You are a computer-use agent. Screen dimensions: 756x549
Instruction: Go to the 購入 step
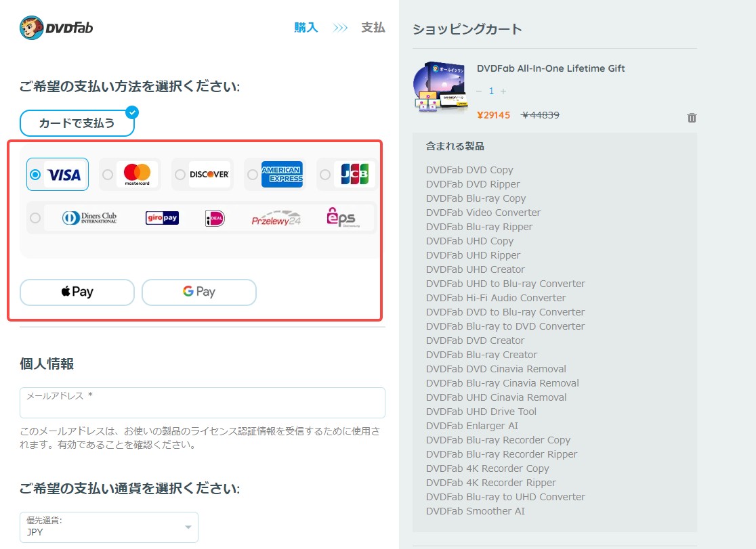pos(306,28)
